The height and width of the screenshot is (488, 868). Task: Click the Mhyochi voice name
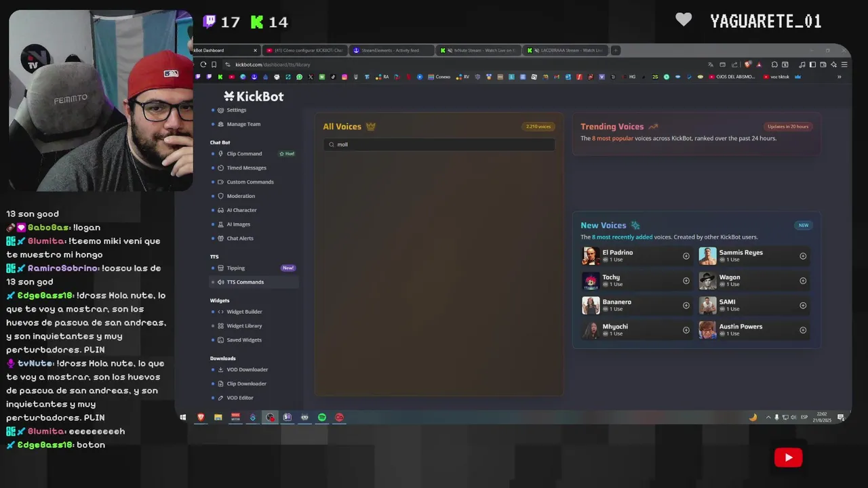click(x=615, y=327)
